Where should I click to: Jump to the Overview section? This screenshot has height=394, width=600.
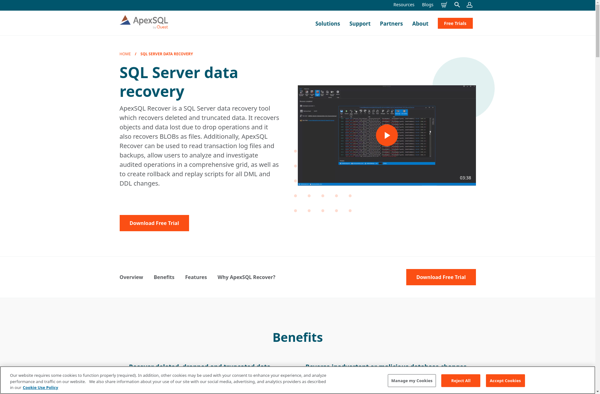[x=131, y=277]
